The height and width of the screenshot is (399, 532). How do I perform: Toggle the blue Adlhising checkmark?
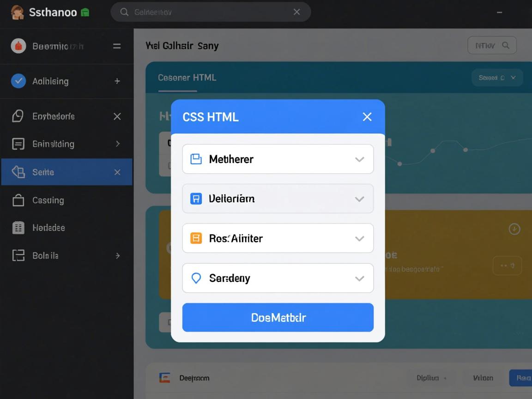(x=18, y=81)
